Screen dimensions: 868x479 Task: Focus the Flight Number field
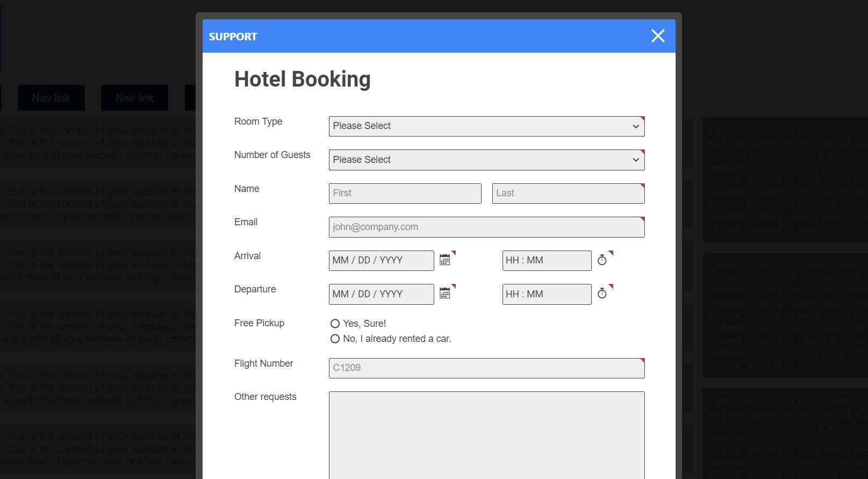(x=486, y=368)
